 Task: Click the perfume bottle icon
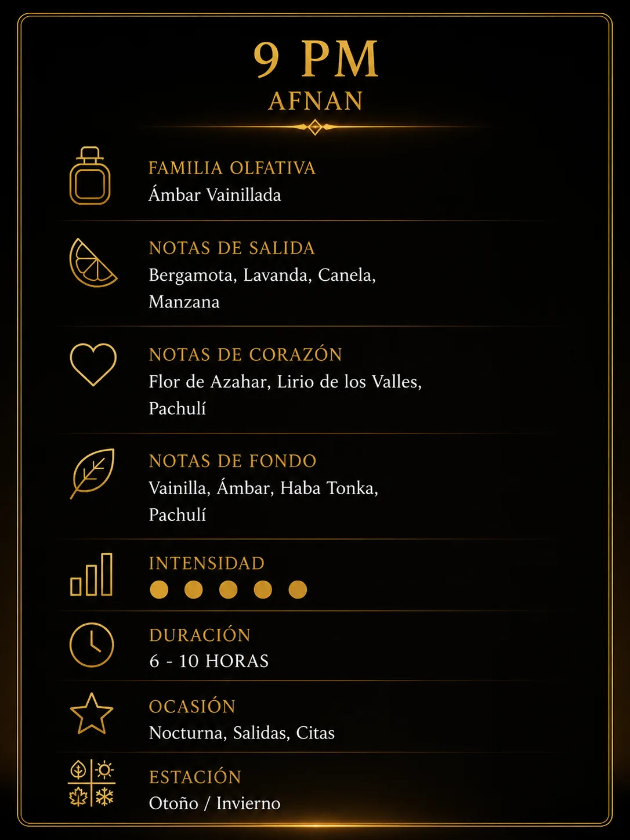click(x=90, y=176)
